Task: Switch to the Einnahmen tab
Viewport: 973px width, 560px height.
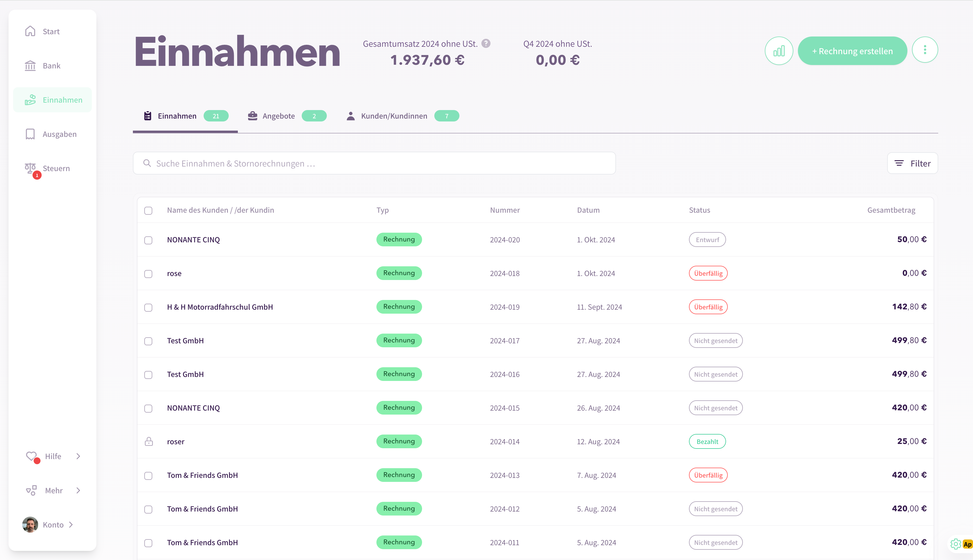Action: [185, 116]
